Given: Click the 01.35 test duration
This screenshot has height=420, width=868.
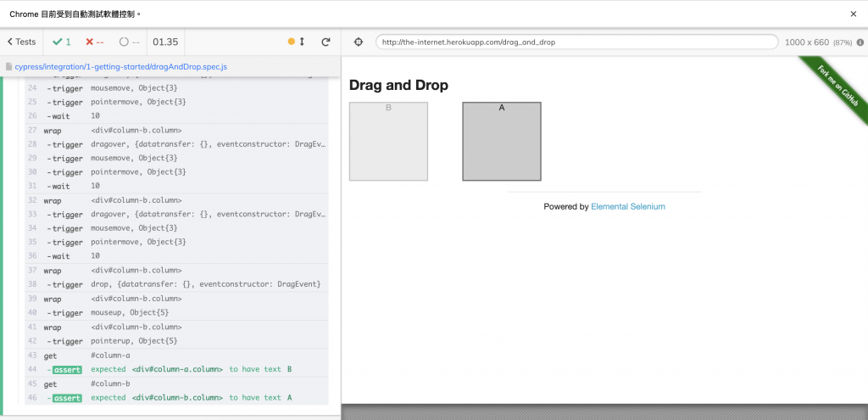Looking at the screenshot, I should click(x=165, y=42).
